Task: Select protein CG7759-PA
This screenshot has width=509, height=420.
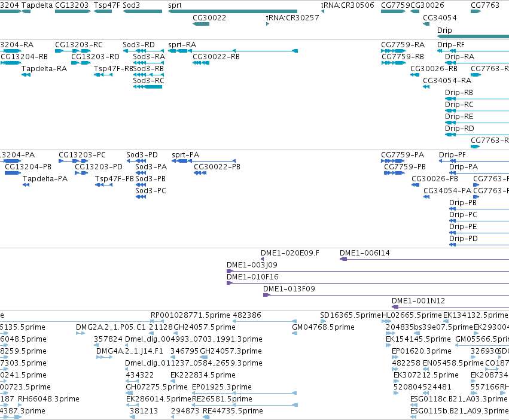Action: point(393,161)
